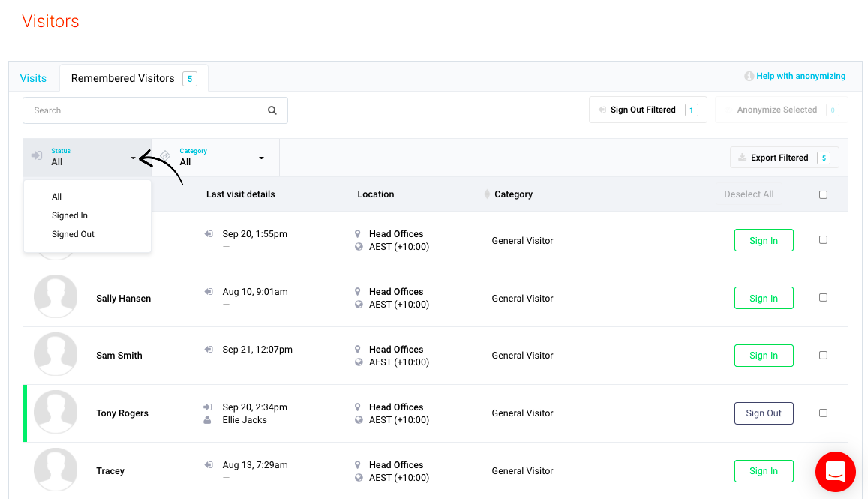Choose Signed Out from the Status menu
The height and width of the screenshot is (499, 868).
pyautogui.click(x=73, y=234)
